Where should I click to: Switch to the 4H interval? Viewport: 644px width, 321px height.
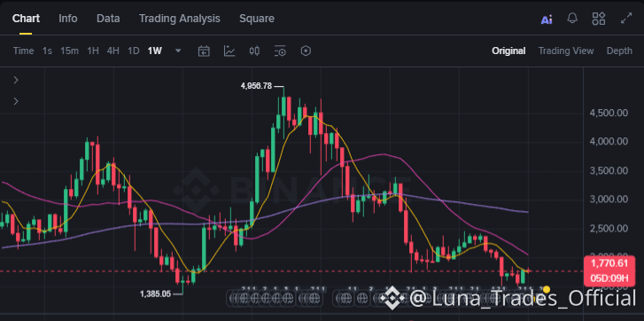[113, 51]
